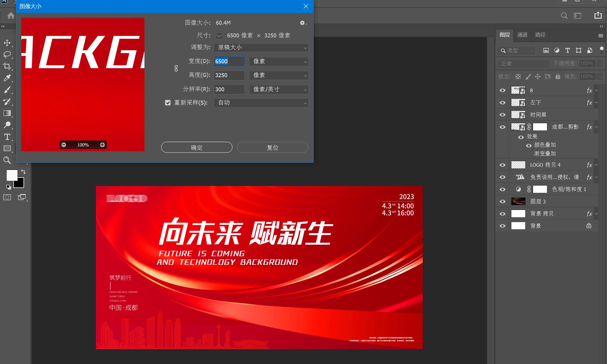
Task: Open the 调整为 原稿大小 dropdown
Action: pos(261,48)
